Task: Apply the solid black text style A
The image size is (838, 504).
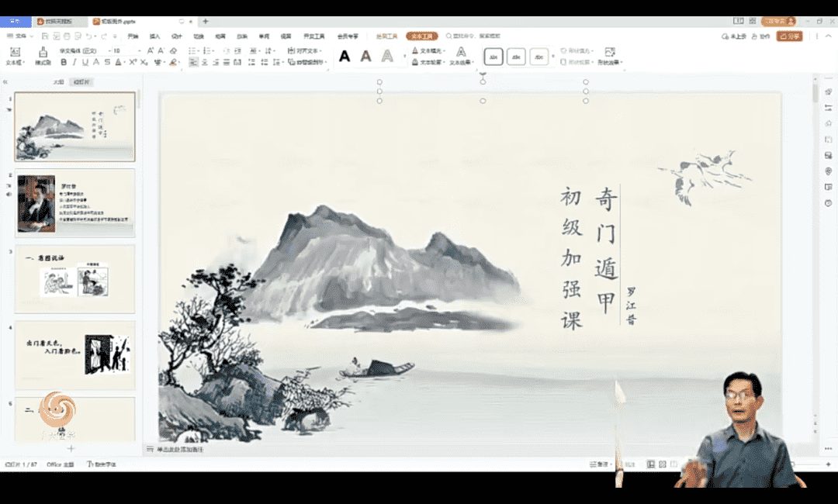Action: coord(345,56)
